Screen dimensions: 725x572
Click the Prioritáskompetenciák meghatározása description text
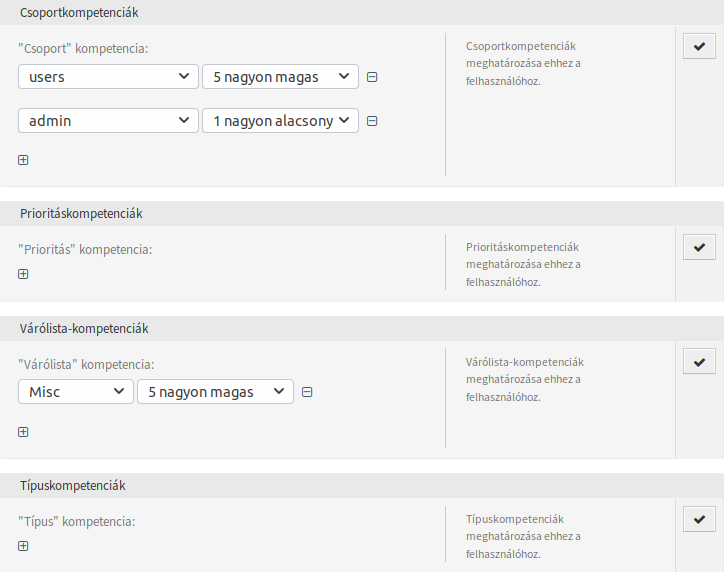(523, 264)
